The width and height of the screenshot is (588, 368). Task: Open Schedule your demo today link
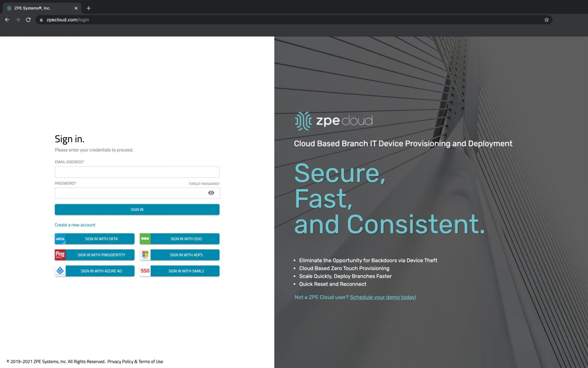point(383,297)
